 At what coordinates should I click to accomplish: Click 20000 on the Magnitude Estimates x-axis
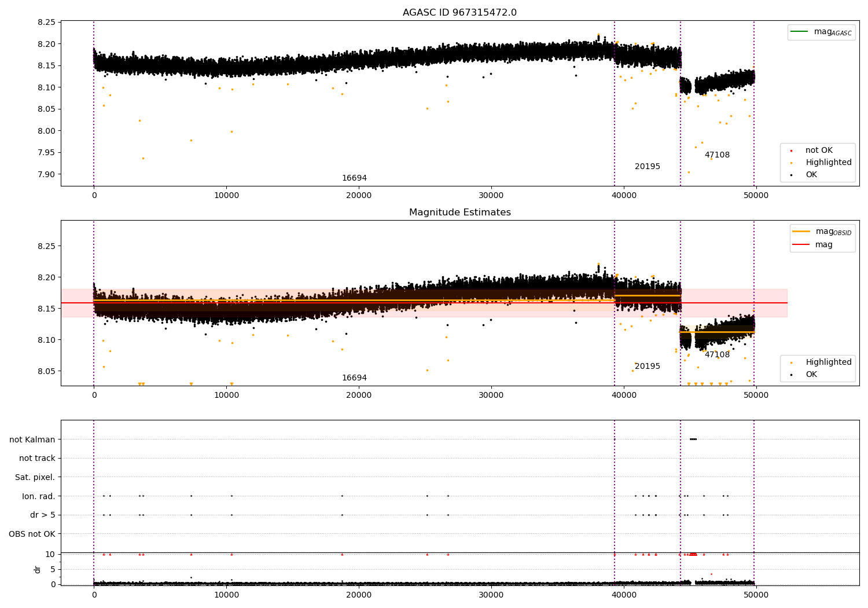click(x=359, y=395)
